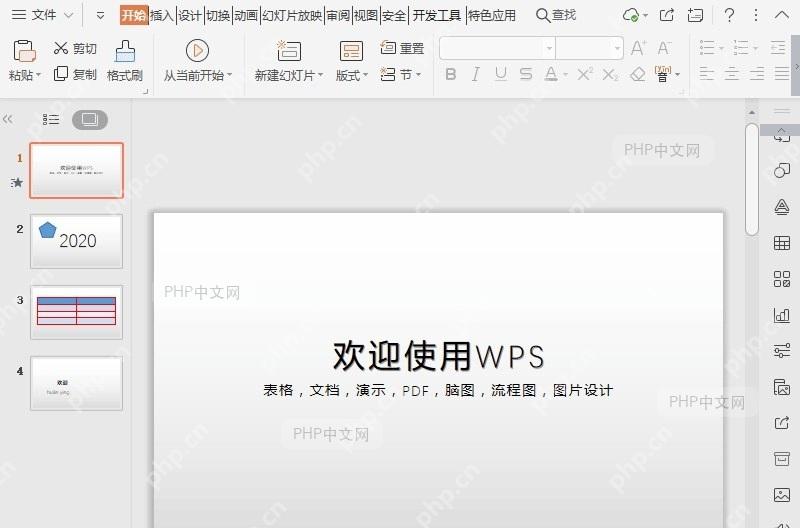Click the animation star next to slide 1

[17, 182]
